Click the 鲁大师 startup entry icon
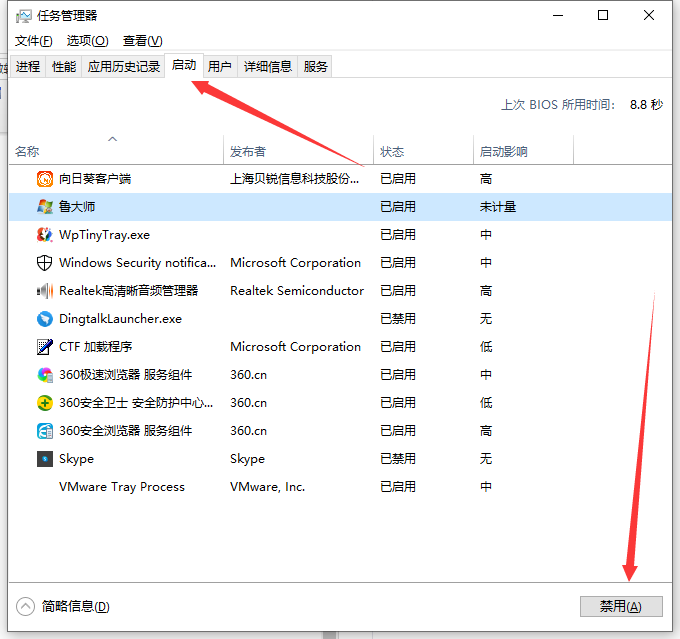680x639 pixels. point(45,207)
